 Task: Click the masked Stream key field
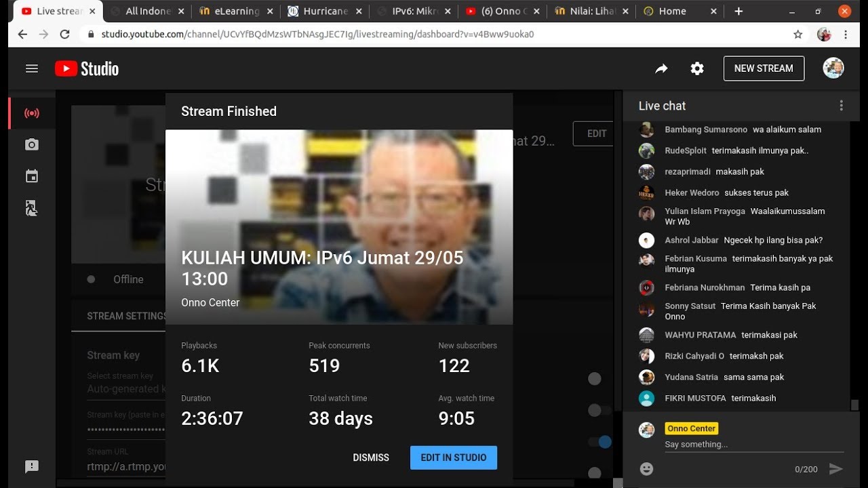tap(127, 430)
